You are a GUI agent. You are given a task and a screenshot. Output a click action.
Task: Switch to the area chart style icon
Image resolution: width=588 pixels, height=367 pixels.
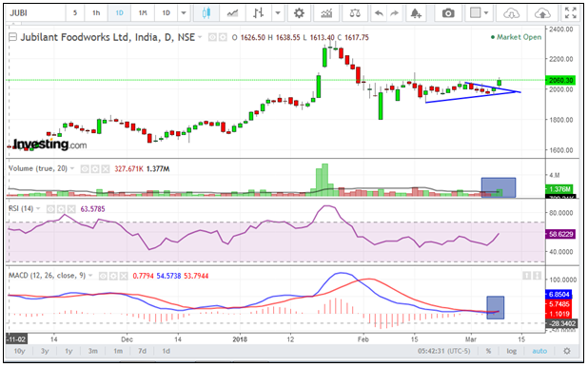pos(232,13)
